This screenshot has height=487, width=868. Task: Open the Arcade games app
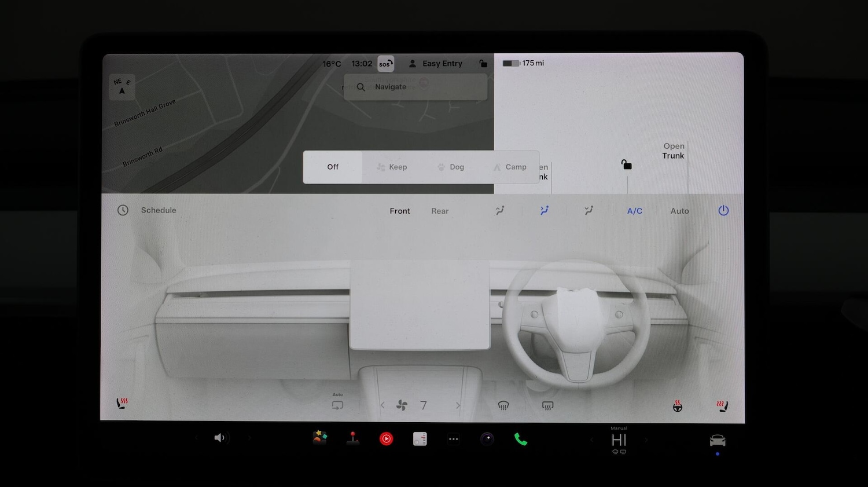[353, 438]
